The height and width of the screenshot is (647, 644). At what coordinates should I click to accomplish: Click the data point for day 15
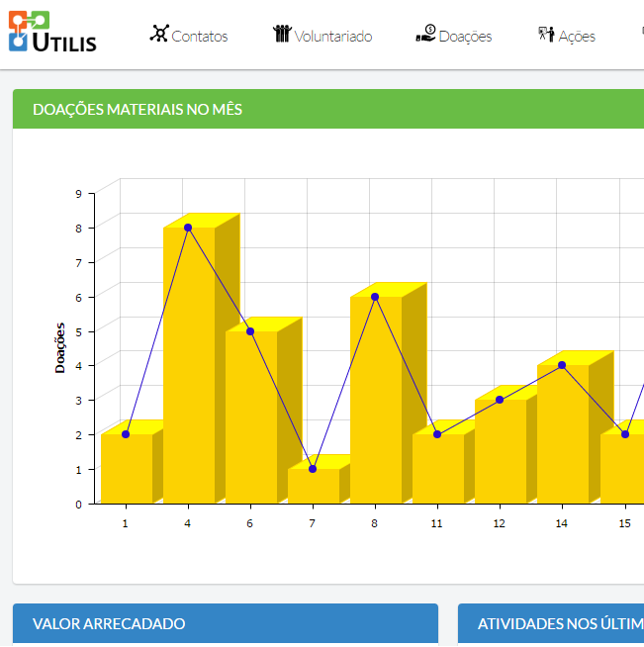point(625,434)
